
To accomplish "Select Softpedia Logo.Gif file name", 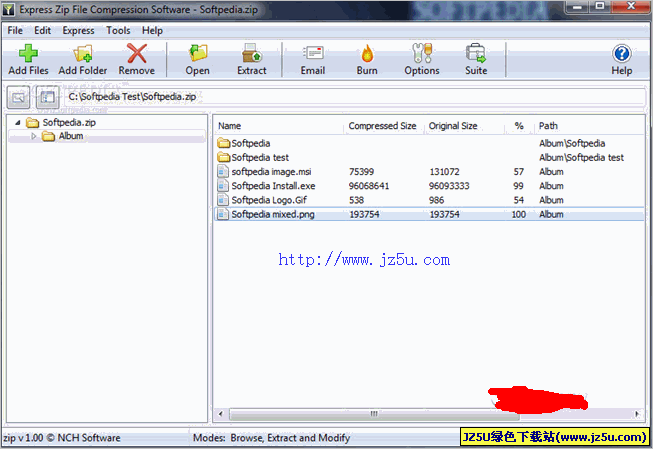I will click(269, 200).
